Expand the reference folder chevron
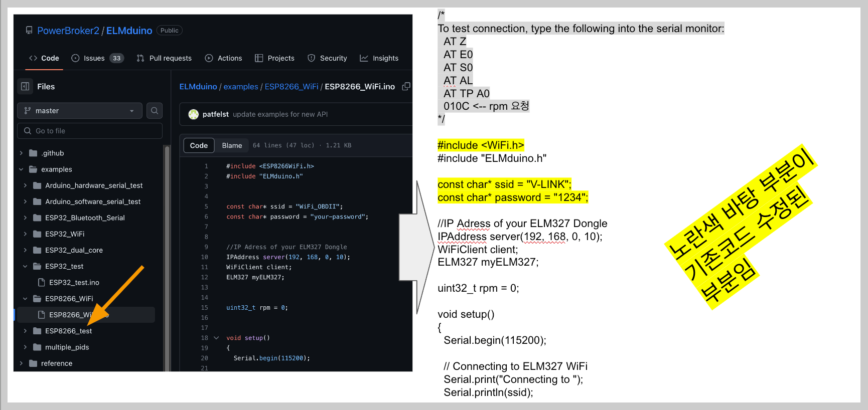 click(21, 363)
